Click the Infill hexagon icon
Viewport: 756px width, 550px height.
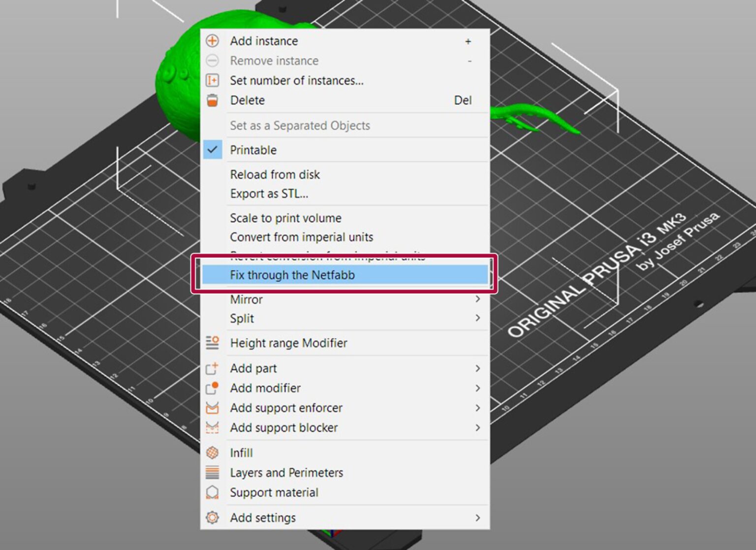click(212, 453)
